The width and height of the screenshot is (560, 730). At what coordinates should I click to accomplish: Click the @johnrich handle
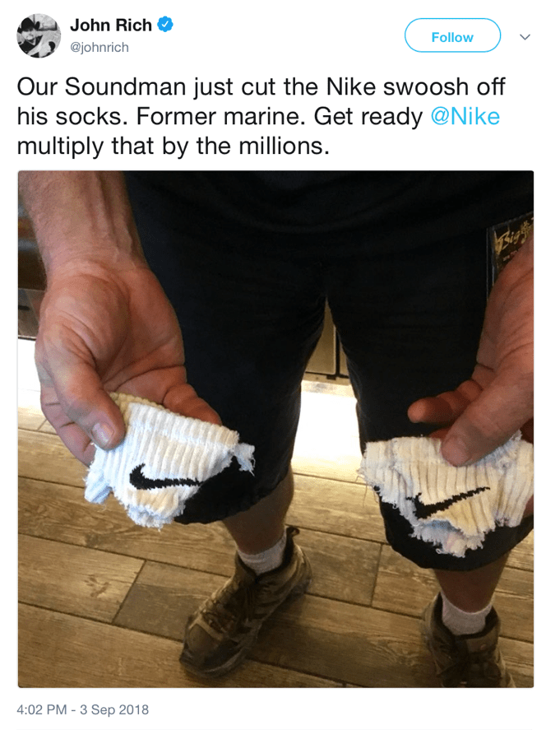(x=100, y=48)
